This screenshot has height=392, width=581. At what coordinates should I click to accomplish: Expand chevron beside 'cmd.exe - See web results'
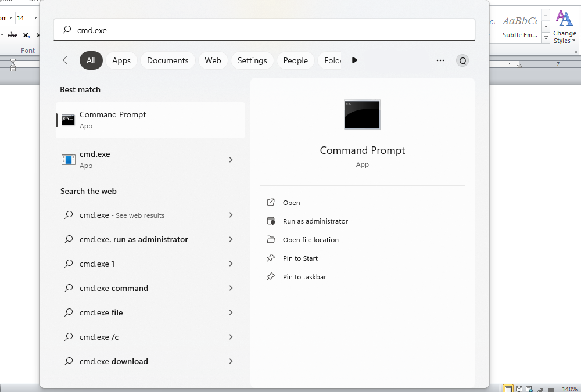pyautogui.click(x=231, y=215)
